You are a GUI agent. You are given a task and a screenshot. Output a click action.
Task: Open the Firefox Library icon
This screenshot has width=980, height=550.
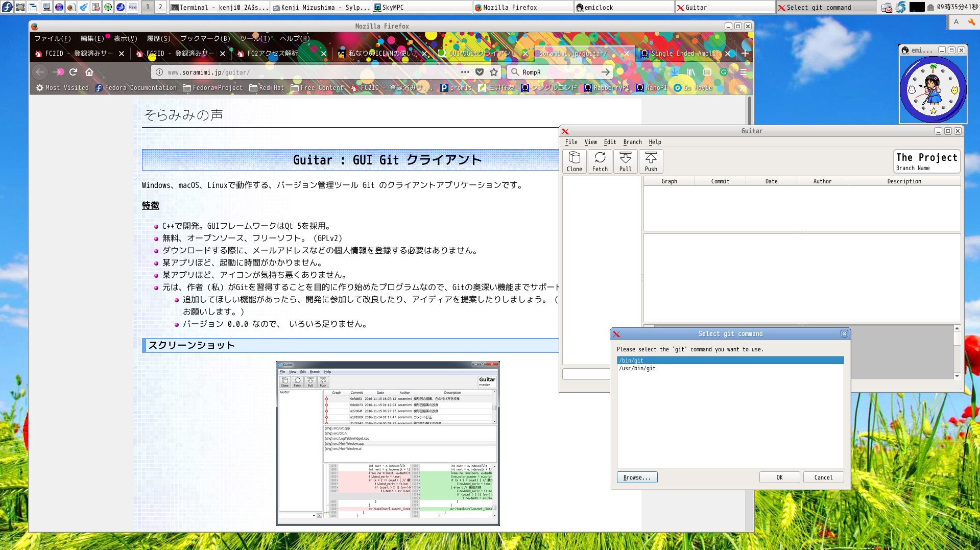click(x=691, y=72)
